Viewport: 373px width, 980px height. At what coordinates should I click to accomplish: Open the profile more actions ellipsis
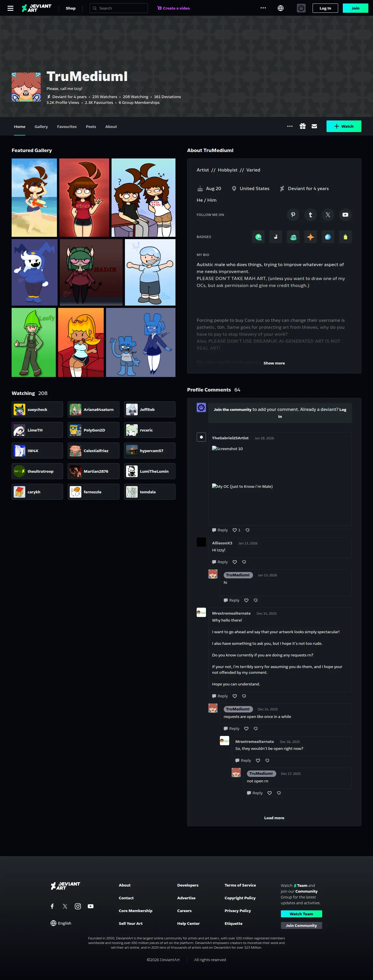(290, 126)
